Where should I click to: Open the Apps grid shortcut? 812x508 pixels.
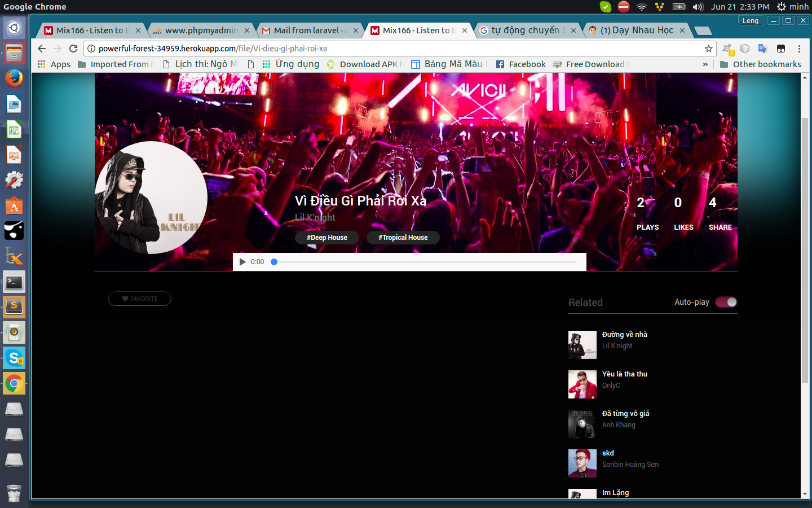point(54,64)
